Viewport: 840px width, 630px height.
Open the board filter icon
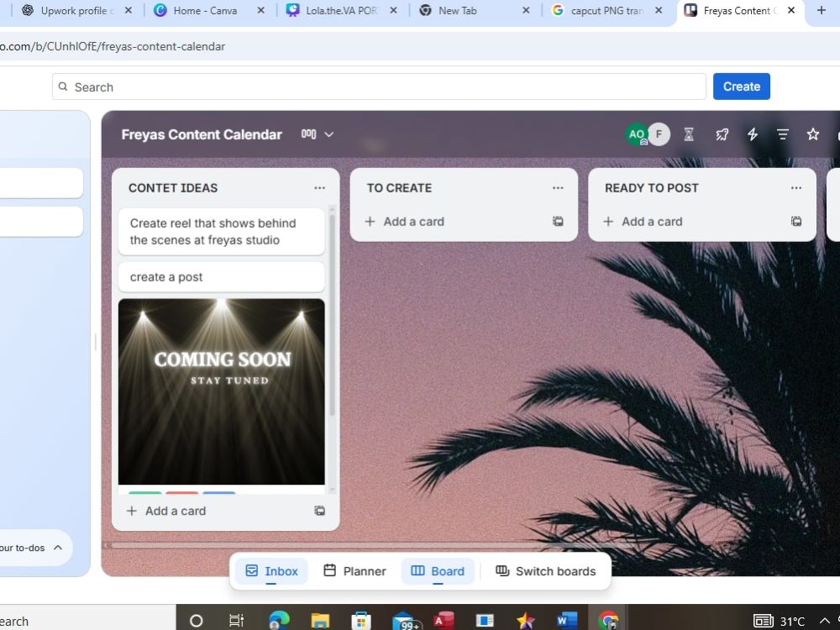click(783, 134)
